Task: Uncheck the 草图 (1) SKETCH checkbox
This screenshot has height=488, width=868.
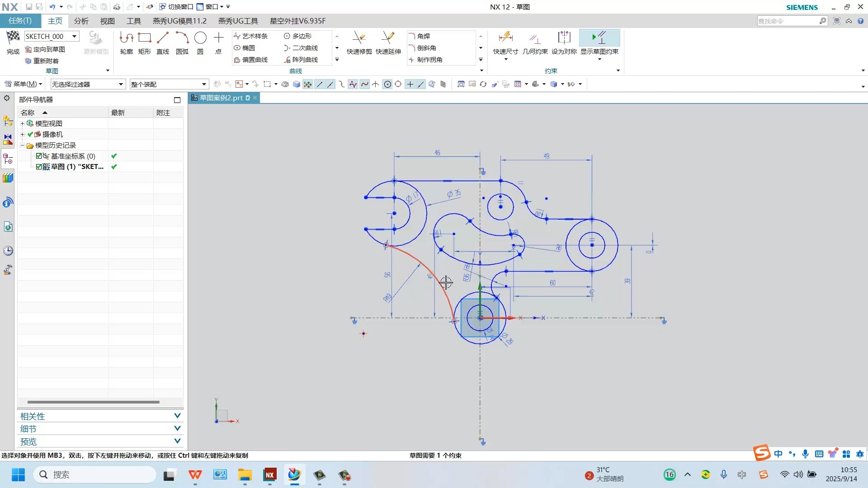Action: (39, 167)
